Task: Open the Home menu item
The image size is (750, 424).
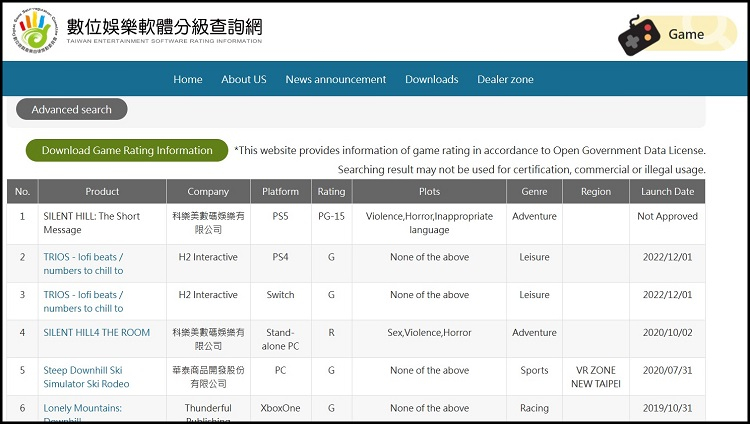Action: click(x=188, y=79)
